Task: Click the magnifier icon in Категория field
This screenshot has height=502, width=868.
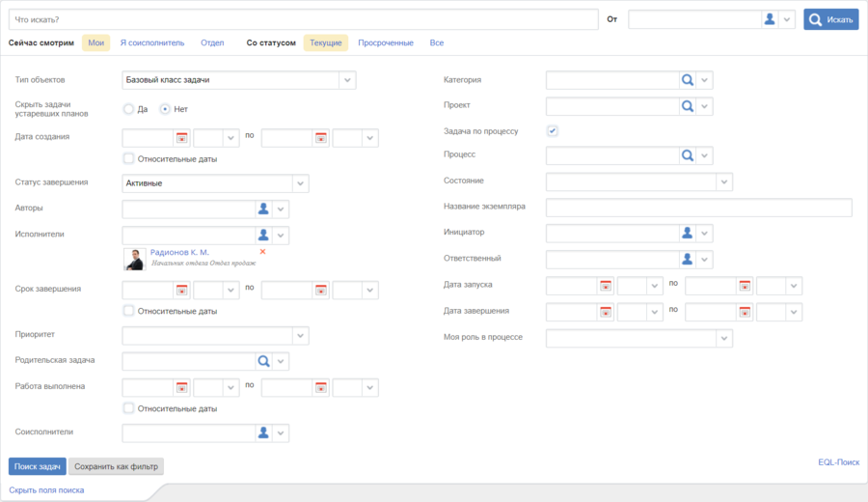Action: (688, 80)
